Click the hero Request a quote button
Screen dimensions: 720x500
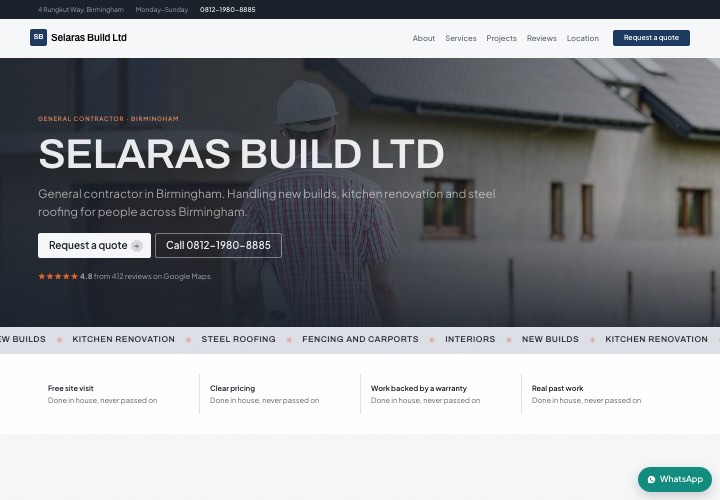click(x=94, y=246)
